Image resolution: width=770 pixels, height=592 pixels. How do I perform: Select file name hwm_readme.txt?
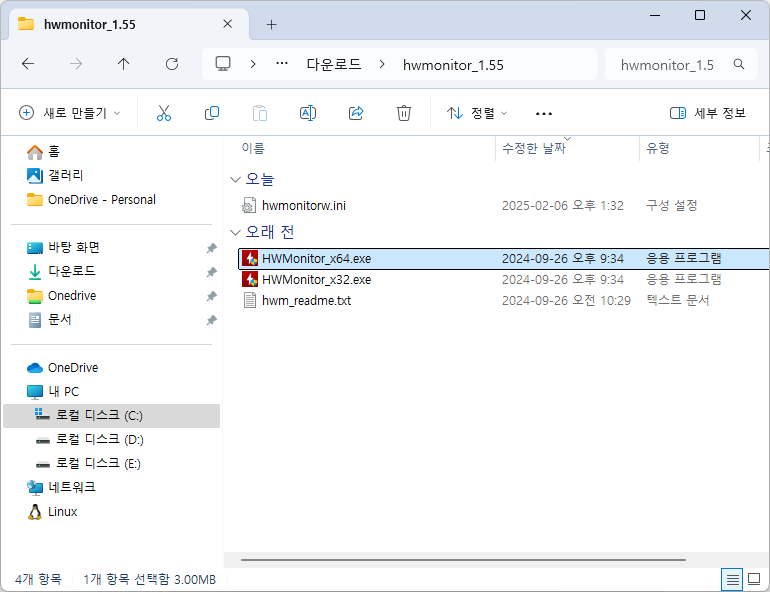306,301
